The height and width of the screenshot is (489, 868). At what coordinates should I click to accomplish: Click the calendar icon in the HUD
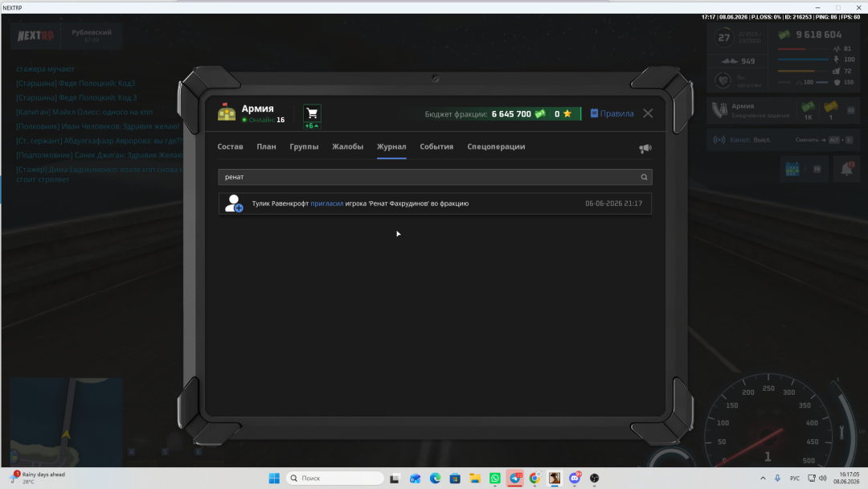[792, 169]
